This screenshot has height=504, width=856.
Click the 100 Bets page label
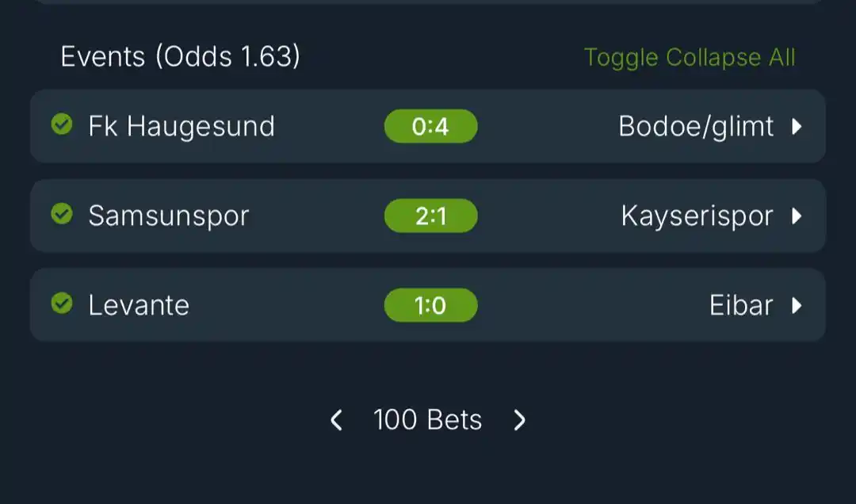click(427, 420)
